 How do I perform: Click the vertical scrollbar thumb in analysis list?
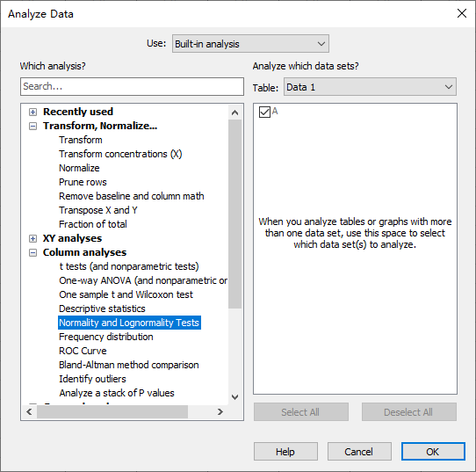point(234,214)
